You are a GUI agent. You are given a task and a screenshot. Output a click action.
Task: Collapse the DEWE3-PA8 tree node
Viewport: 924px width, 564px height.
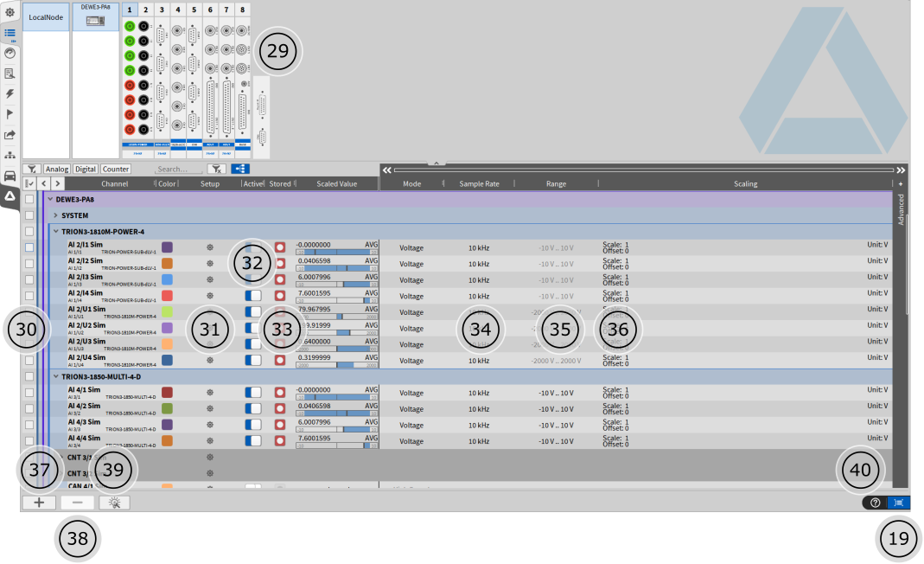(51, 200)
